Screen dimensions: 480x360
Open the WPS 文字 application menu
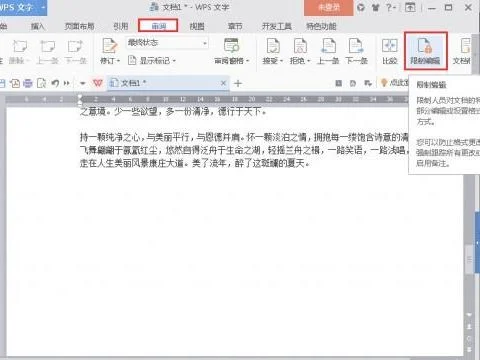[x=22, y=7]
